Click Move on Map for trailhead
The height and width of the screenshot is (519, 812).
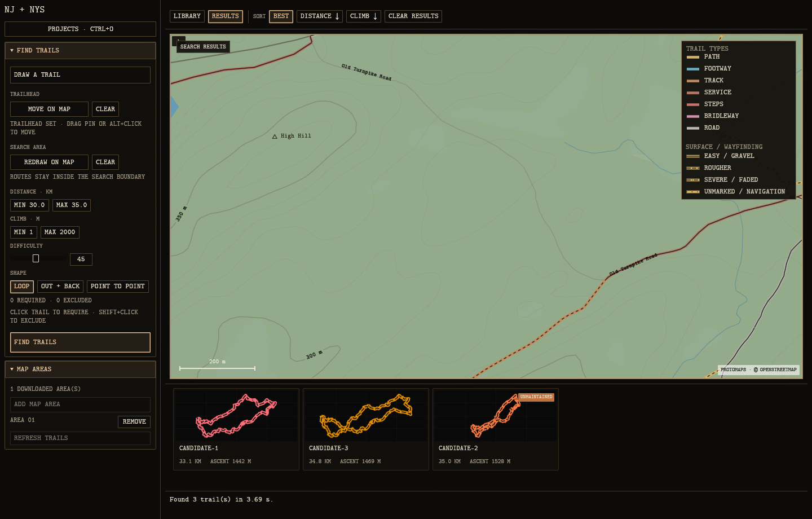point(49,109)
